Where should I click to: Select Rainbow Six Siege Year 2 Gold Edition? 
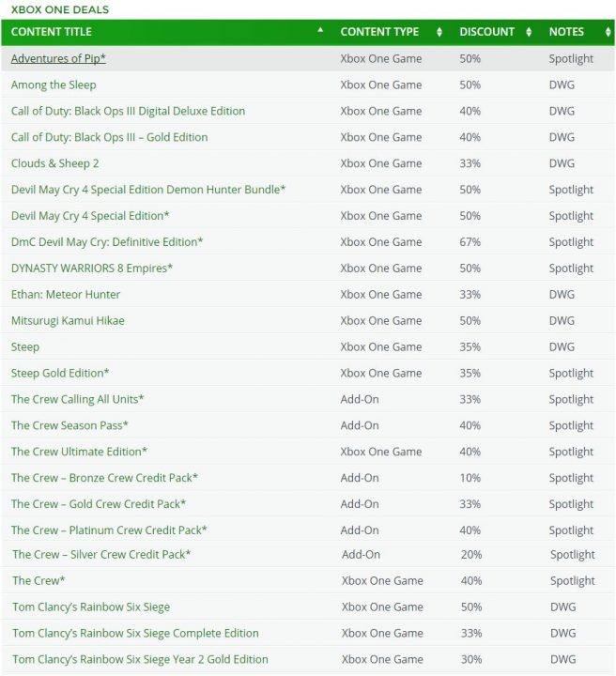click(x=140, y=660)
